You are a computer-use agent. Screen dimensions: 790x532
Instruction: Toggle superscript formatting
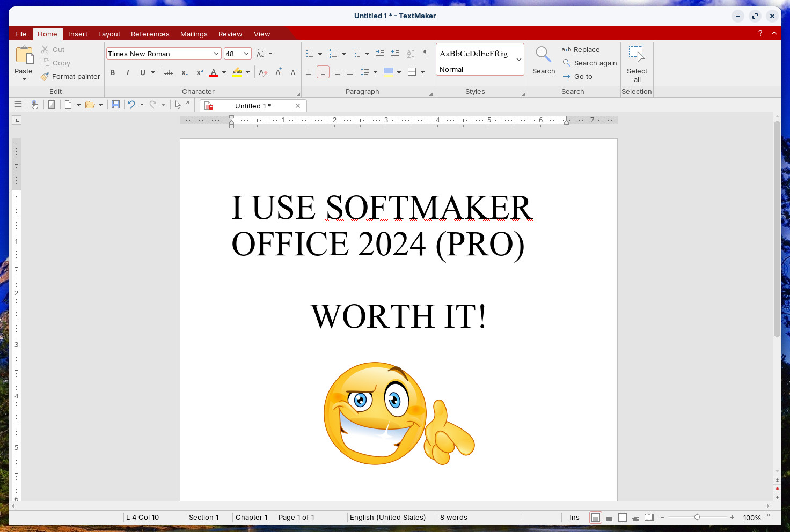click(x=199, y=72)
